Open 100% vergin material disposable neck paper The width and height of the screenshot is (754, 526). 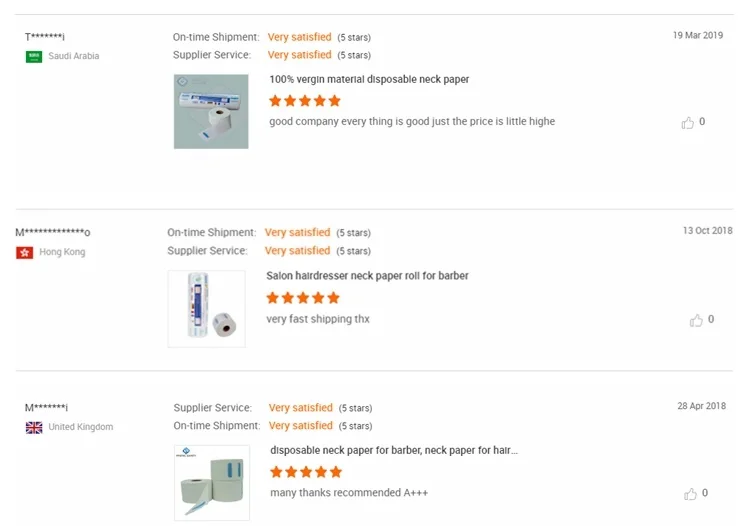click(369, 79)
